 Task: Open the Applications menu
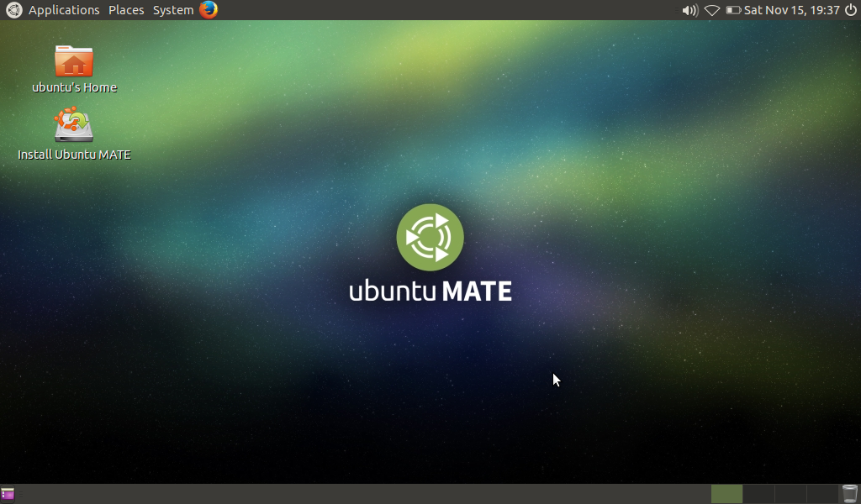coord(64,10)
